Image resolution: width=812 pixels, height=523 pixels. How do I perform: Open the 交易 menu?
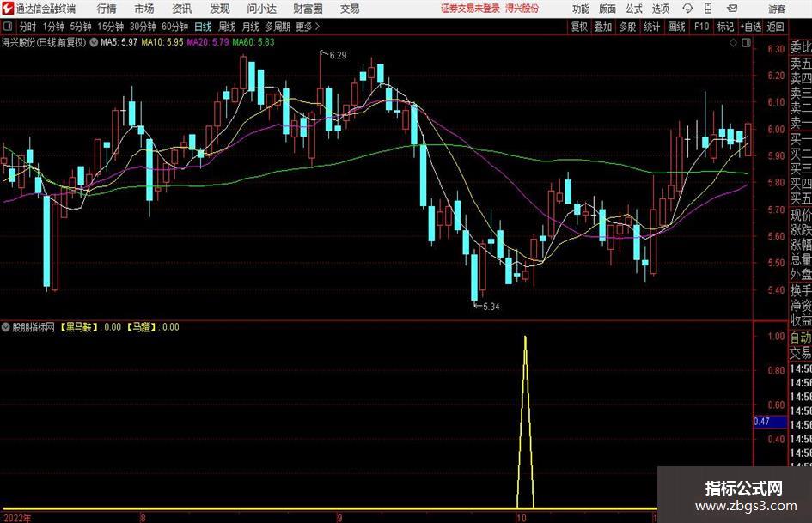pos(350,9)
